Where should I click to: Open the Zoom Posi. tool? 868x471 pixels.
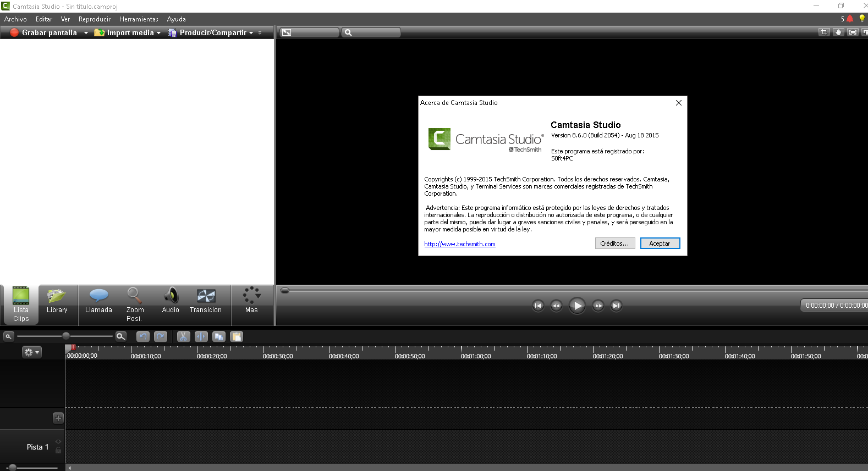[135, 304]
